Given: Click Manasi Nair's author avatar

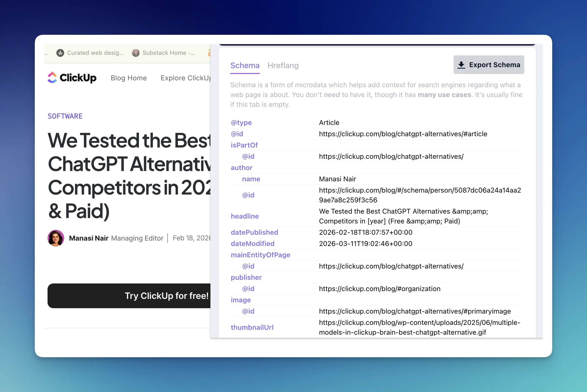Looking at the screenshot, I should [x=56, y=238].
